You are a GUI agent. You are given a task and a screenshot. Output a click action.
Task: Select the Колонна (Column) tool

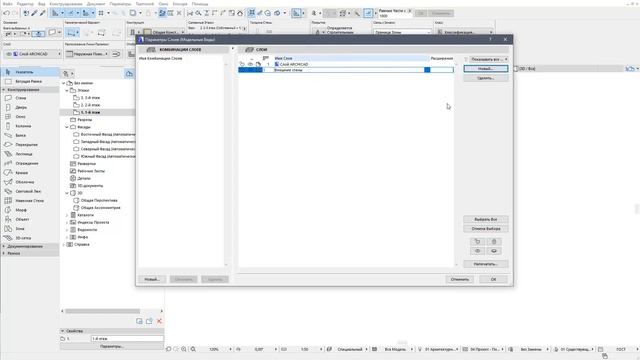coord(30,126)
